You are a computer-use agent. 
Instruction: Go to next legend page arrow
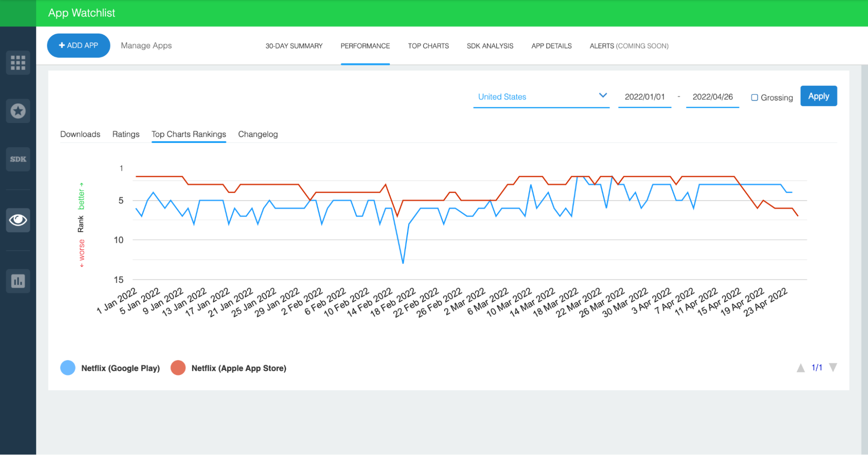click(x=833, y=368)
